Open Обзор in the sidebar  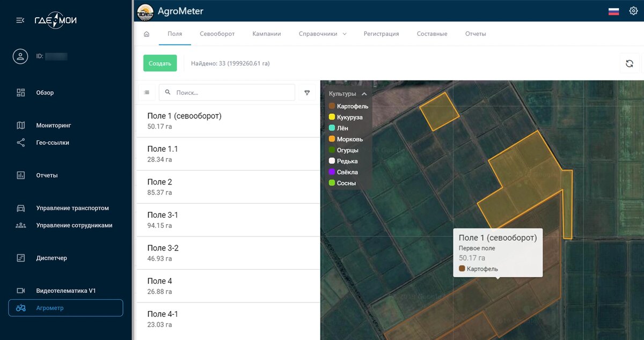pos(45,93)
